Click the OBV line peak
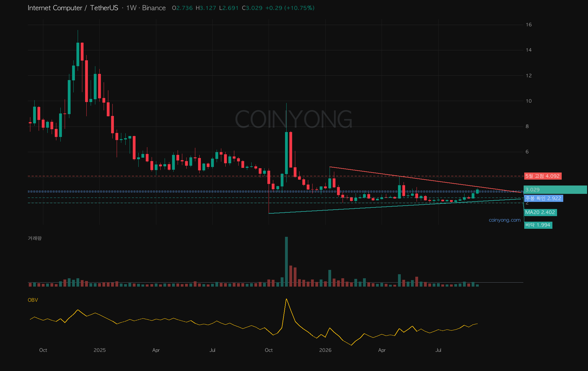This screenshot has width=588, height=371. pyautogui.click(x=287, y=299)
